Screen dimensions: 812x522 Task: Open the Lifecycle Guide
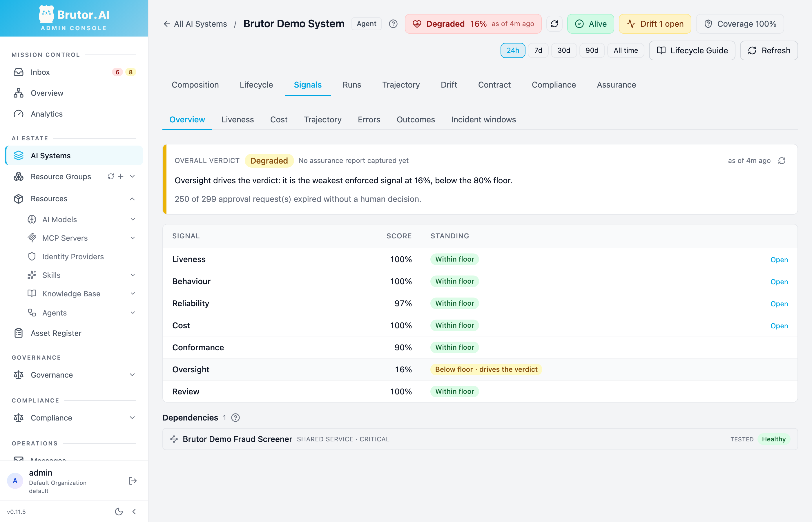coord(692,50)
